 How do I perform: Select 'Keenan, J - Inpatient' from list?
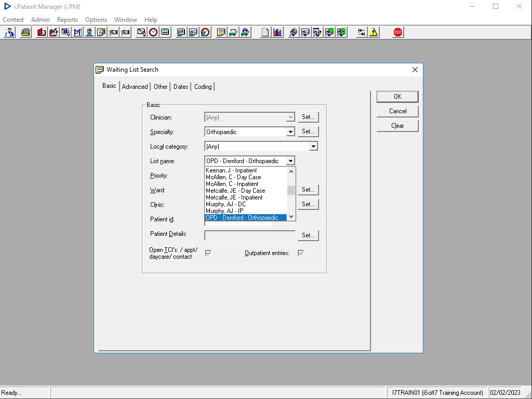[x=246, y=170]
